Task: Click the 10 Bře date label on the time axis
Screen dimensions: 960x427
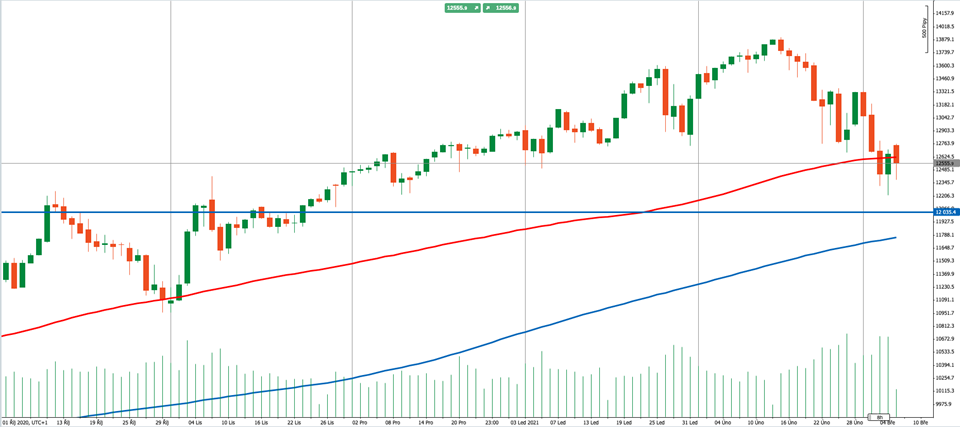Action: coord(921,423)
